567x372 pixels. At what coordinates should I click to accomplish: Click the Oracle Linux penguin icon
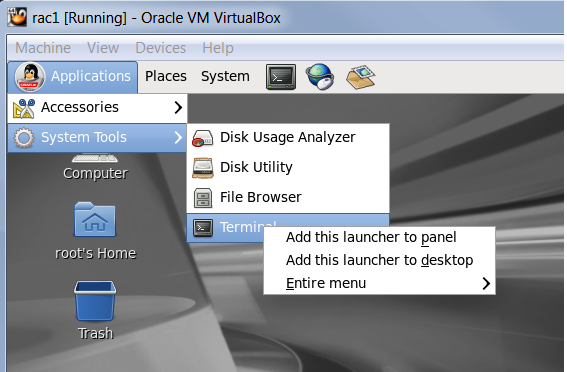point(30,77)
